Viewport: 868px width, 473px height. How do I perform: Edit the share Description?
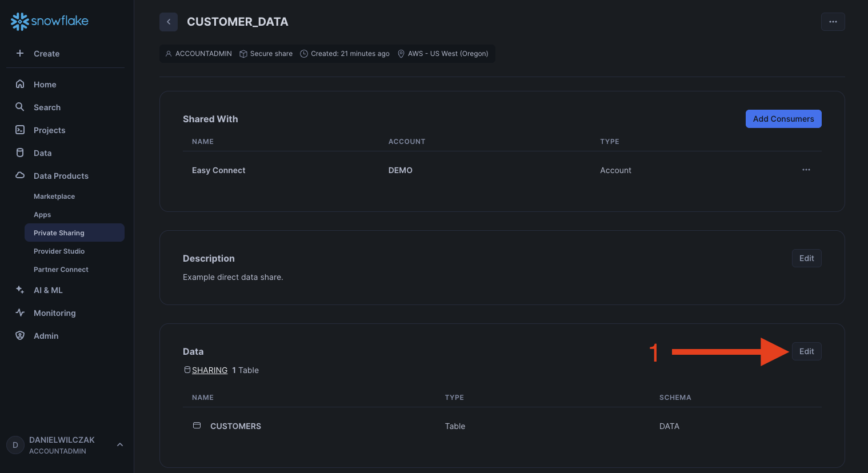pyautogui.click(x=806, y=258)
